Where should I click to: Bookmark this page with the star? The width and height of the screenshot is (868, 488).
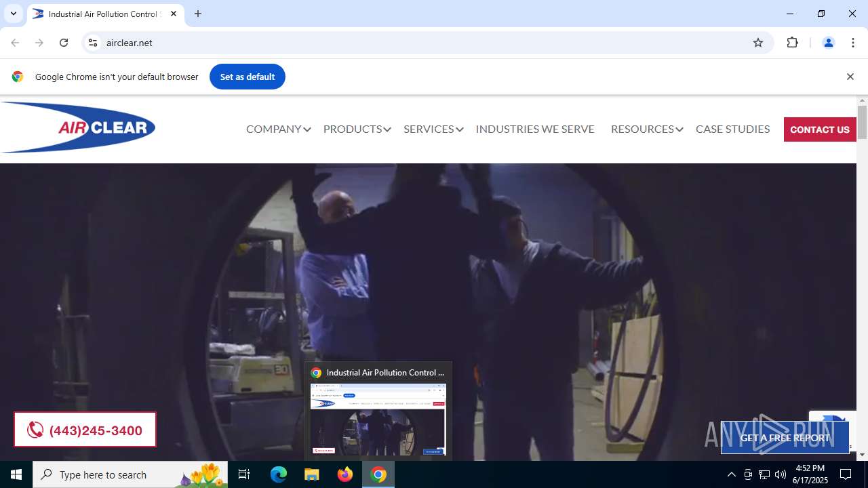click(x=758, y=43)
